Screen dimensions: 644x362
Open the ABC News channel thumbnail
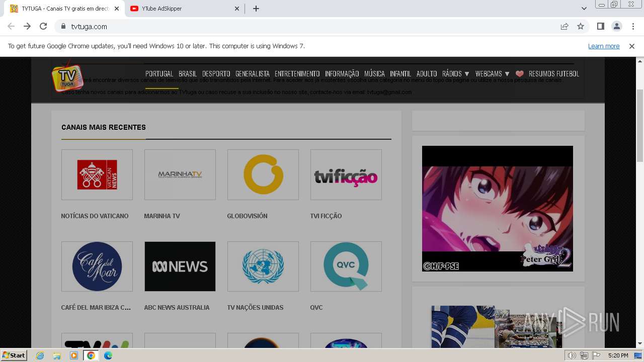point(180,266)
